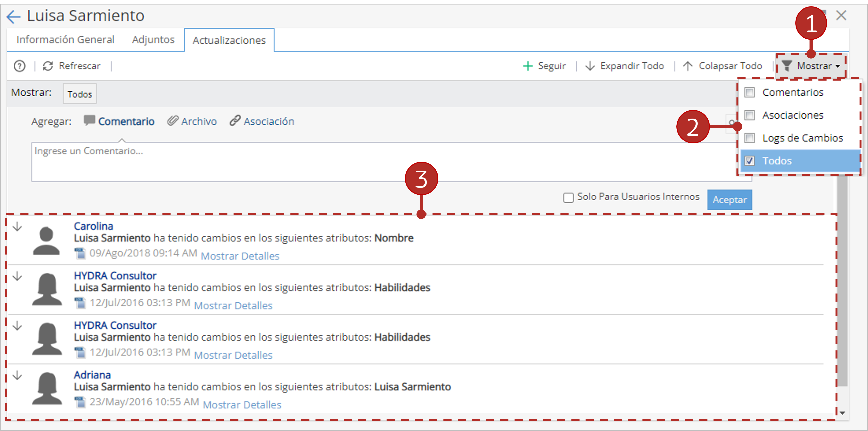Viewport: 868px width, 431px height.
Task: Open Mostrar Detalles for 09/Ago/2018 entry
Action: 240,256
